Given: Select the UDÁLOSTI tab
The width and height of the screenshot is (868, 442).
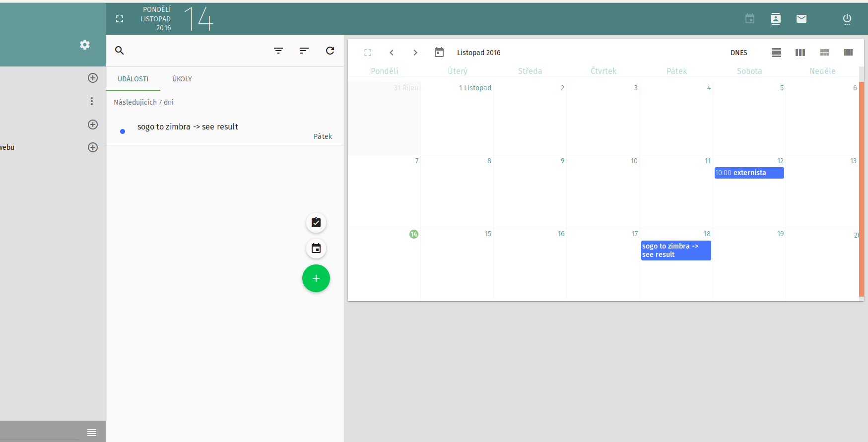Looking at the screenshot, I should pyautogui.click(x=133, y=79).
